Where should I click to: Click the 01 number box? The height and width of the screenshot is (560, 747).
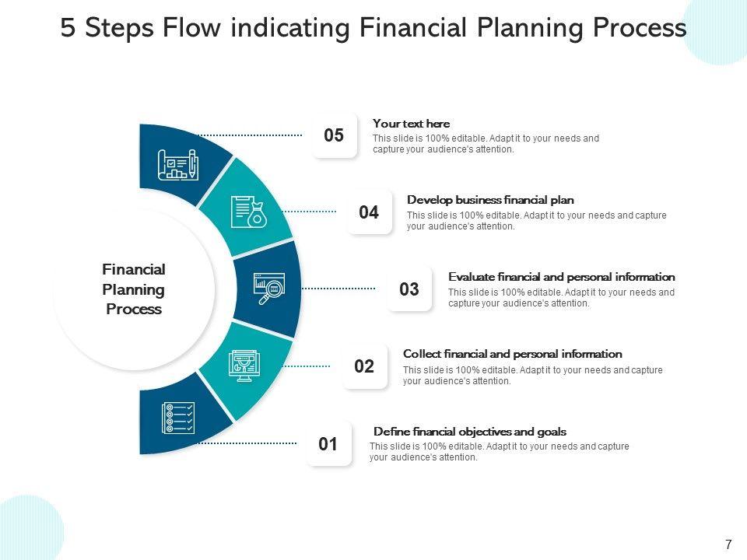328,444
